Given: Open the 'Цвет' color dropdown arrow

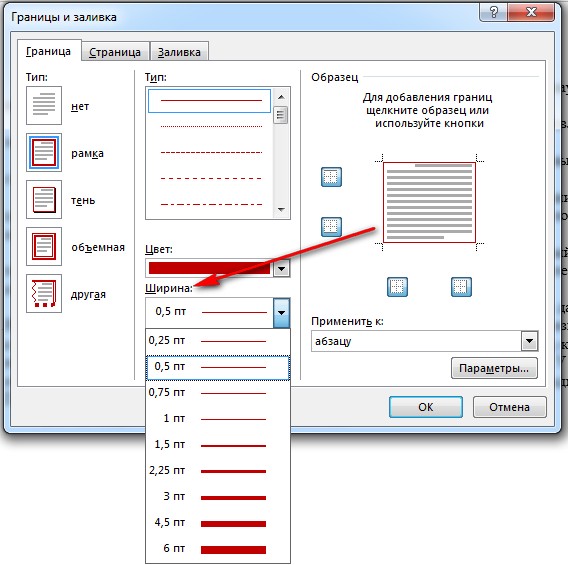Looking at the screenshot, I should point(281,269).
